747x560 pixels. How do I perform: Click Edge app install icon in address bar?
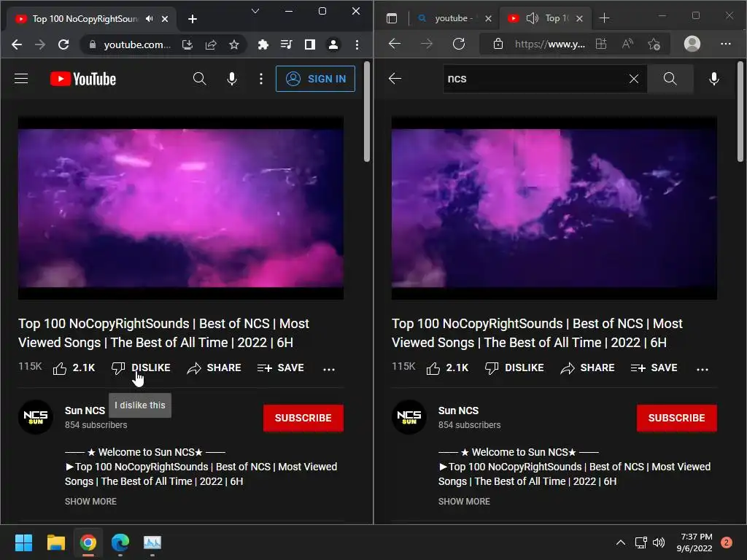[601, 44]
